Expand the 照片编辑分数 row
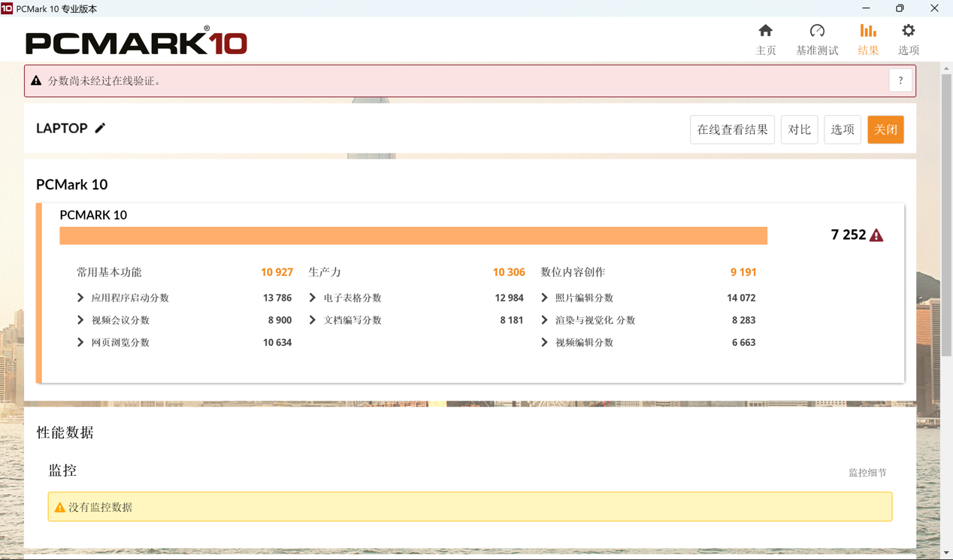This screenshot has height=560, width=953. (544, 298)
